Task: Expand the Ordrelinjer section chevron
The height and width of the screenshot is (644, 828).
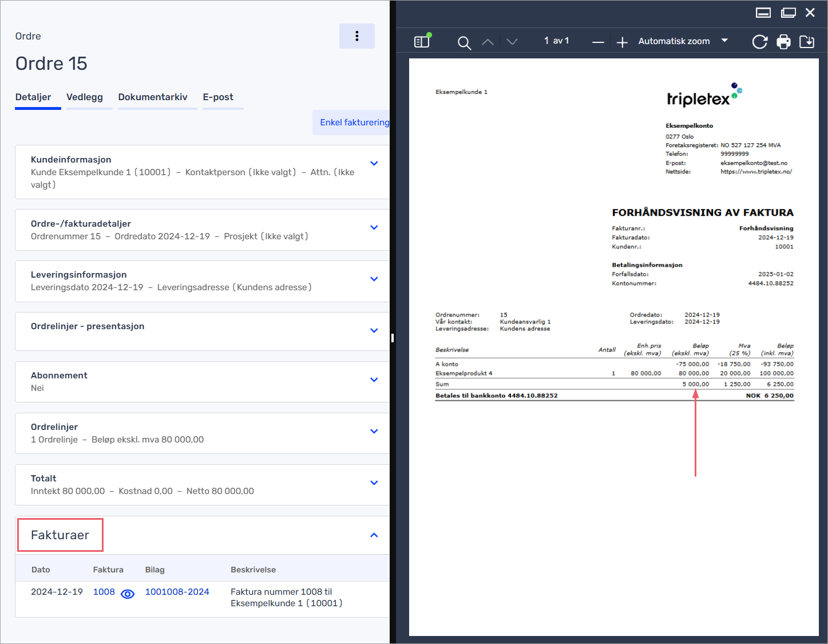Action: (x=374, y=432)
